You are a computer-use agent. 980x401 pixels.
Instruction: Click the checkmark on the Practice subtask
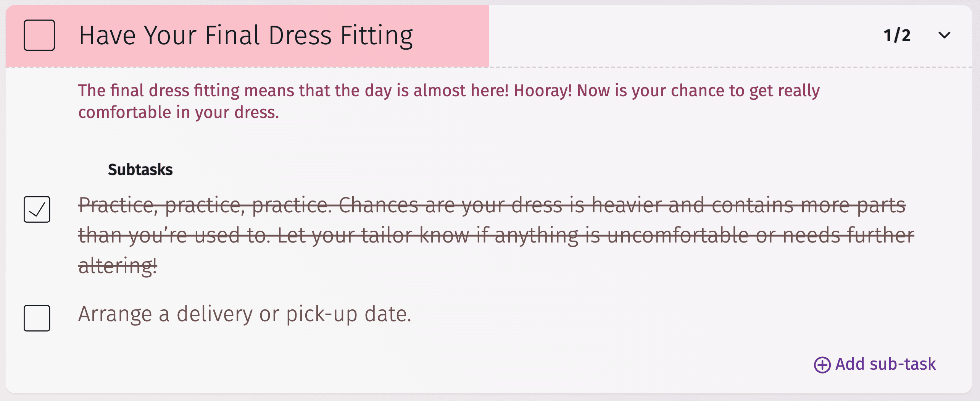point(37,209)
